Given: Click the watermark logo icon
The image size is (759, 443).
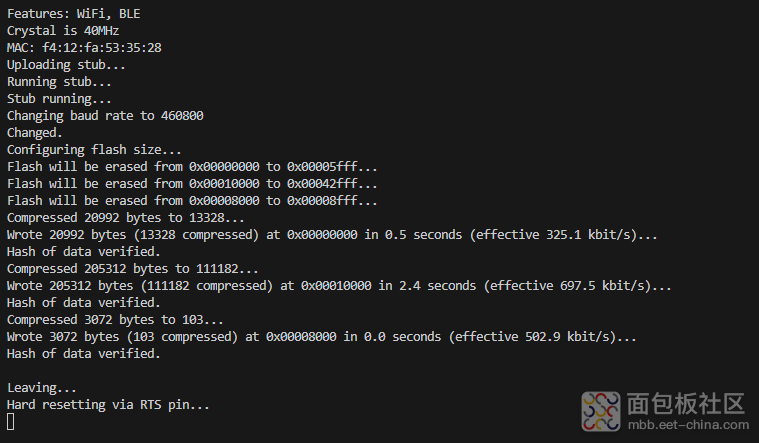Looking at the screenshot, I should [601, 412].
